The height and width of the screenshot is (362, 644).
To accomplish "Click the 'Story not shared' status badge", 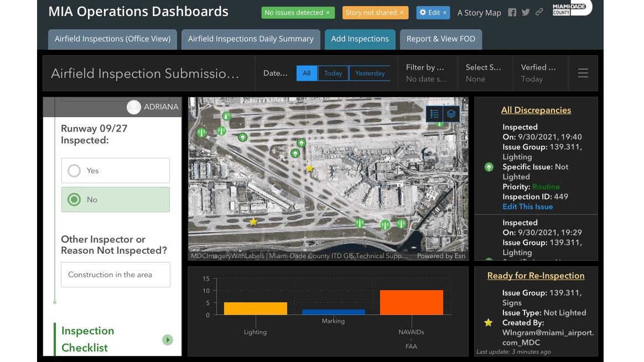I will coord(375,13).
